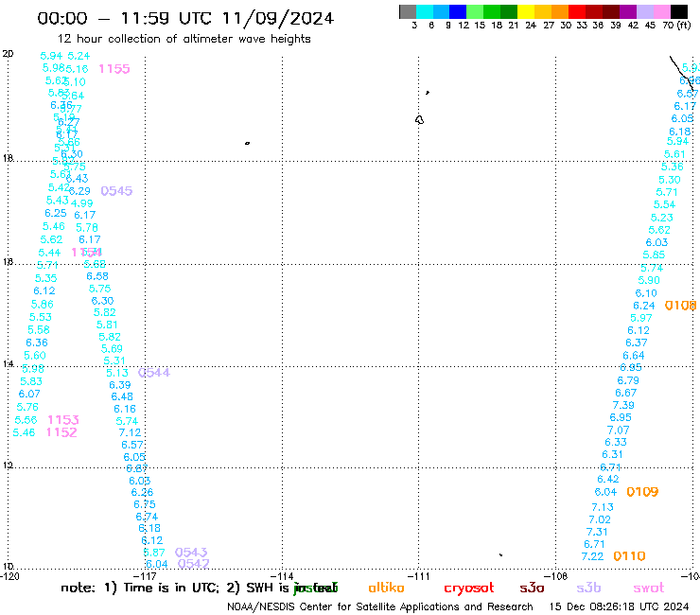This screenshot has height=615, width=700.
Task: Click the lavender swatch left of the 45 ft mark
Action: pyautogui.click(x=644, y=11)
